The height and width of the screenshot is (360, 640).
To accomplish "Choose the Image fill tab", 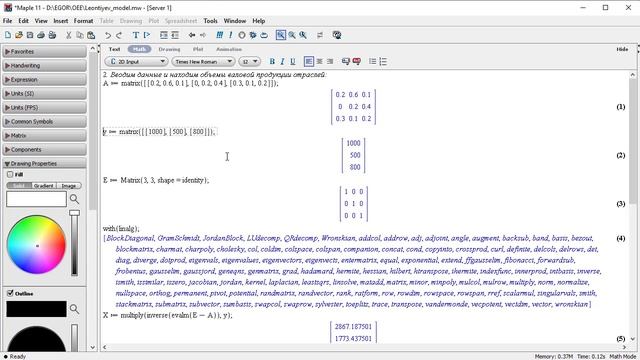I will 69,186.
